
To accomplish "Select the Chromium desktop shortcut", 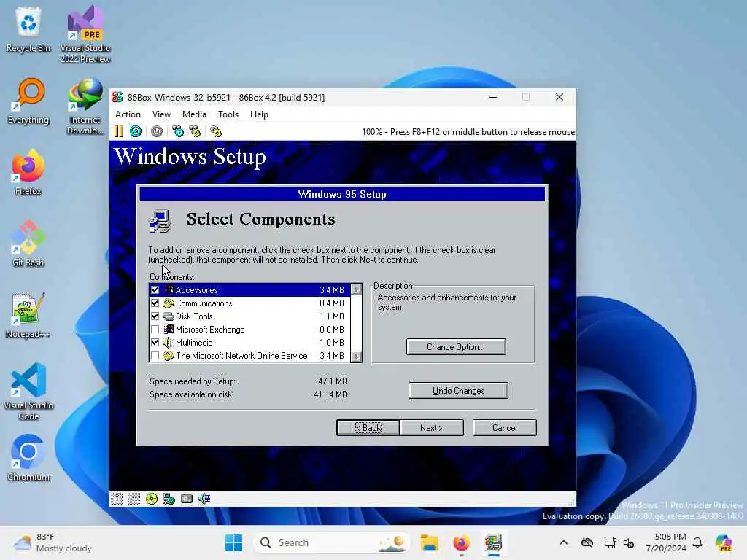I will click(x=28, y=458).
